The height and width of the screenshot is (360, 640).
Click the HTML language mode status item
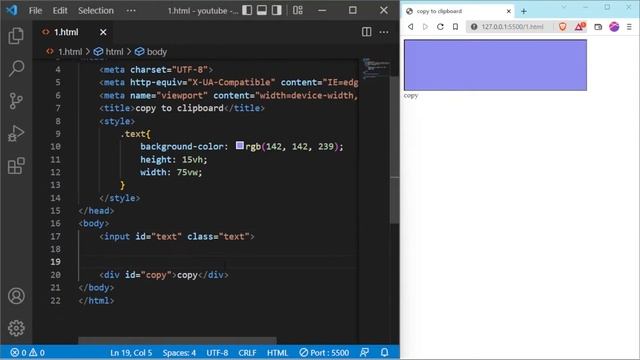point(278,352)
